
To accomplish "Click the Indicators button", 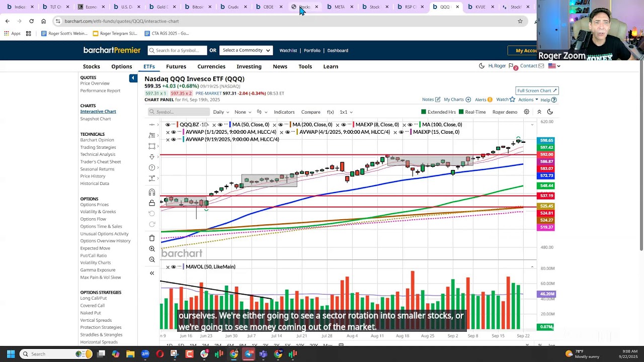I will pyautogui.click(x=284, y=112).
